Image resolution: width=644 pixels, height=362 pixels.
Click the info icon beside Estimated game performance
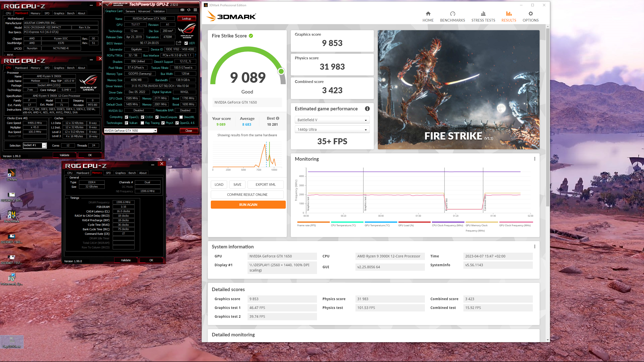coord(367,109)
